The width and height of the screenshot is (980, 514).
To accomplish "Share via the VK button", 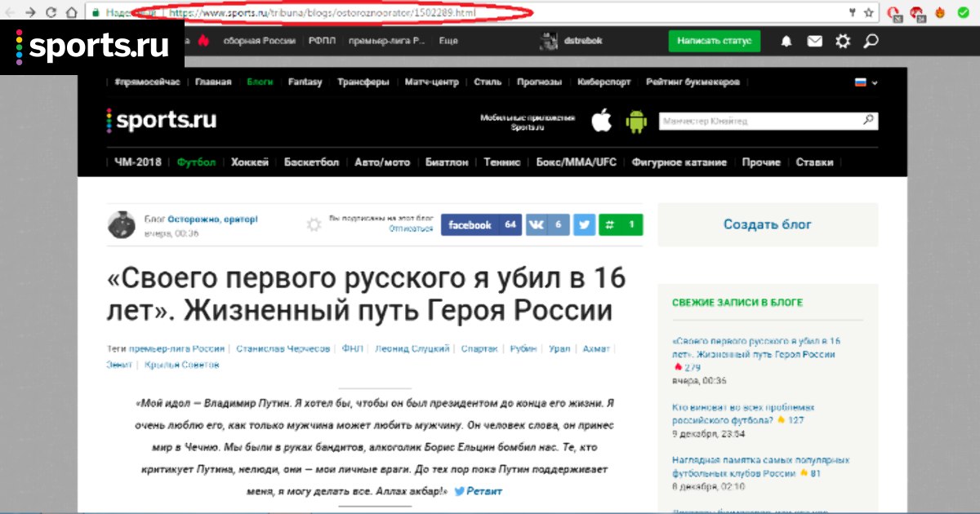I will click(547, 224).
